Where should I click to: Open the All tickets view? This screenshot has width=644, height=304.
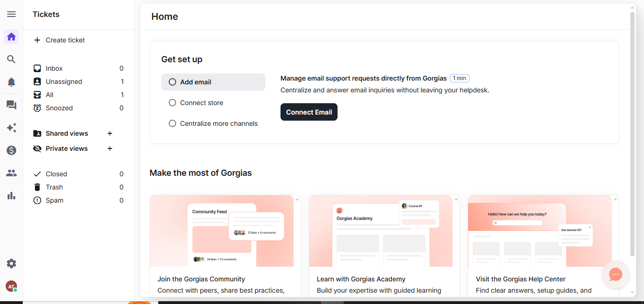79,95
